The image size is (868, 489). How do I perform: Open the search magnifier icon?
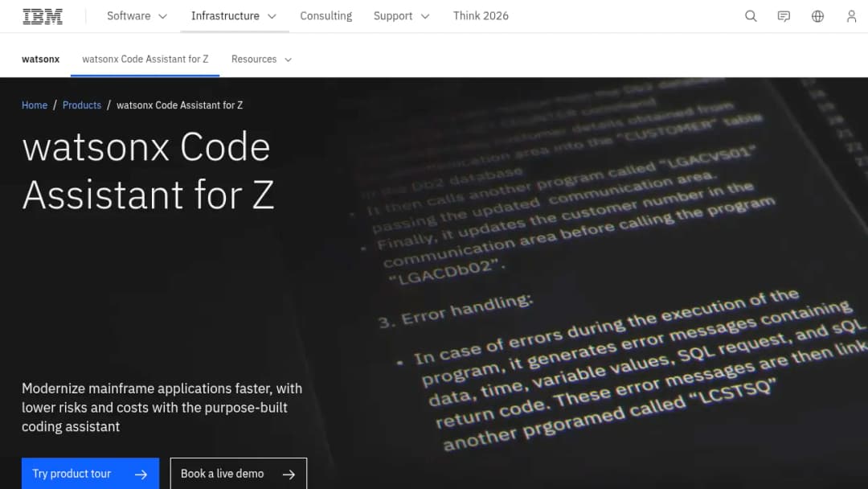(751, 16)
